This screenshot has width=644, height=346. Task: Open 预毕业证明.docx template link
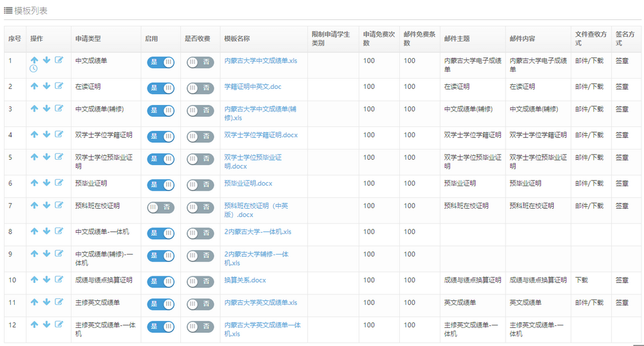[x=248, y=184]
